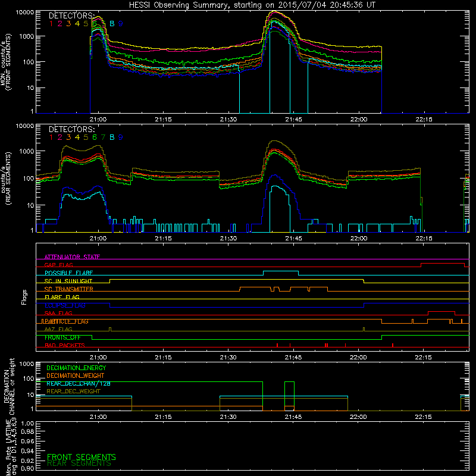Click detector 4 in rear segments legend
Viewport: 476px width, 476px height.
77,137
